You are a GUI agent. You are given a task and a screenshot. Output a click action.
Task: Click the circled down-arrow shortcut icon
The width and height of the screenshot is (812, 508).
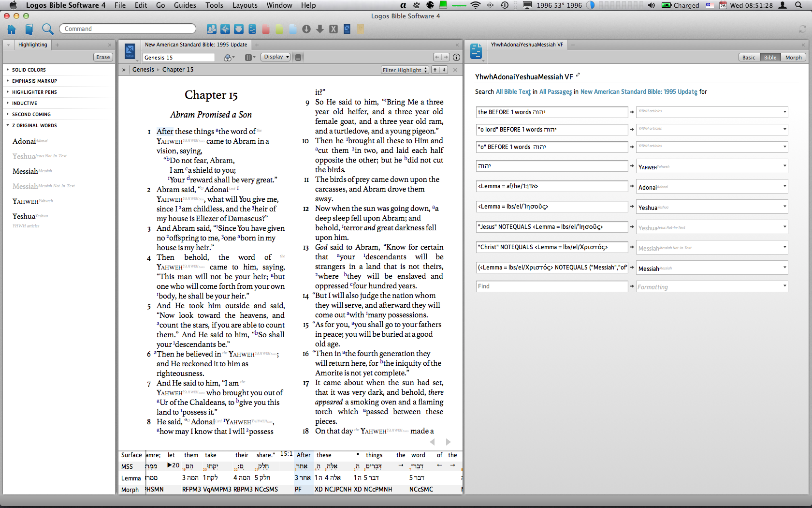(306, 29)
